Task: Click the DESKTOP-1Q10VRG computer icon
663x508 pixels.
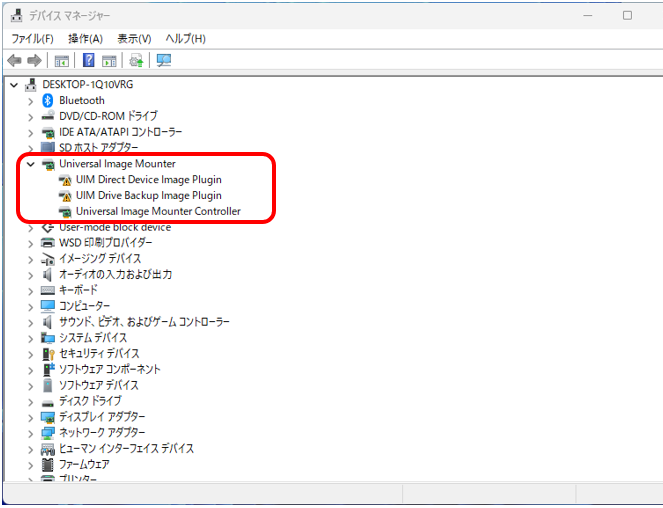Action: 30,85
